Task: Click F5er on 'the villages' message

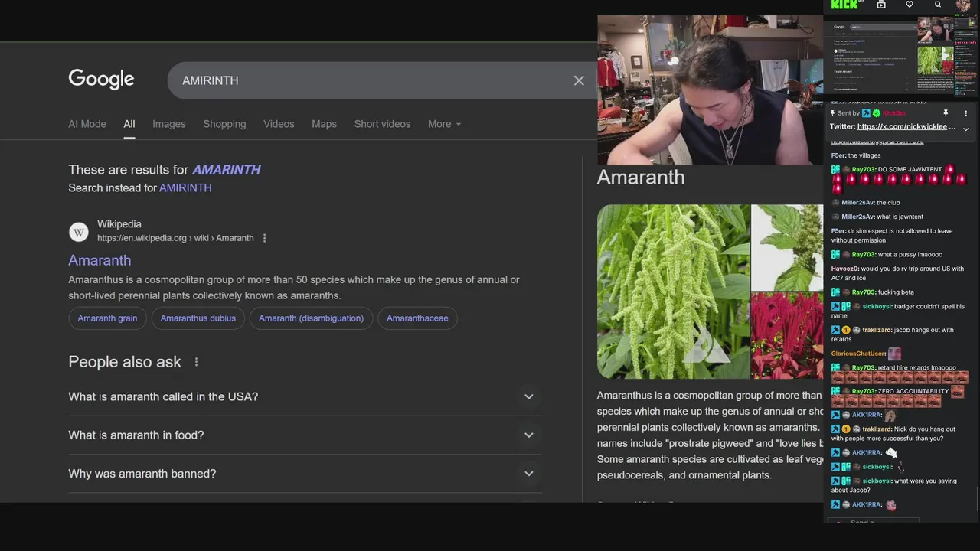Action: (838, 155)
